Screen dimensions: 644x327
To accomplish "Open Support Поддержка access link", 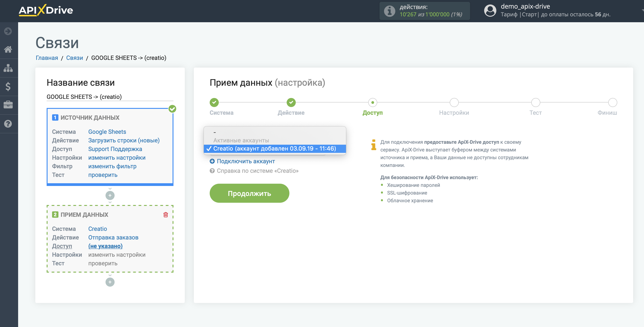I will click(x=115, y=149).
